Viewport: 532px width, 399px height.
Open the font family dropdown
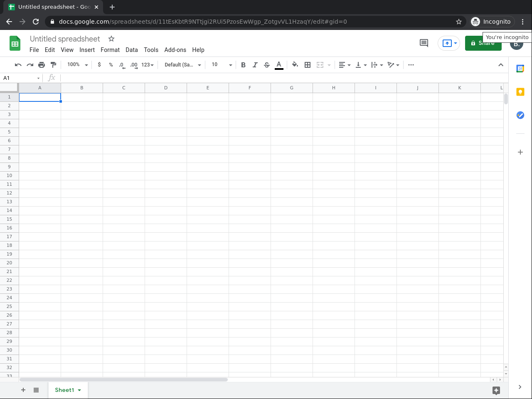coord(183,65)
